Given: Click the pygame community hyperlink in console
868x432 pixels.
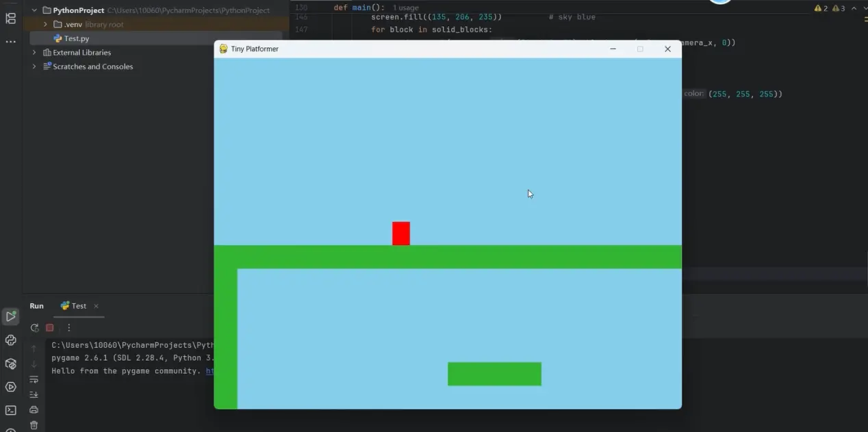Looking at the screenshot, I should [x=209, y=371].
